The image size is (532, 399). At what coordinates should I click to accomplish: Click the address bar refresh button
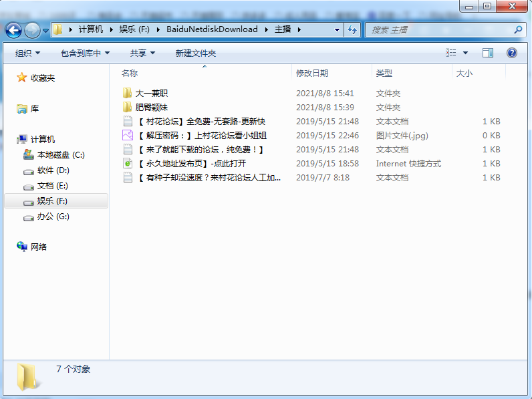[x=353, y=30]
